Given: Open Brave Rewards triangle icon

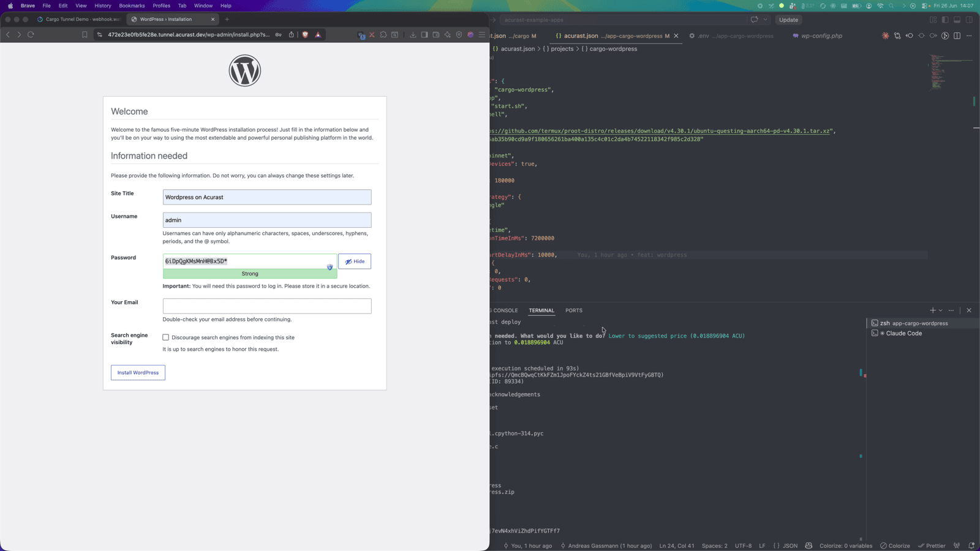Looking at the screenshot, I should (x=318, y=35).
